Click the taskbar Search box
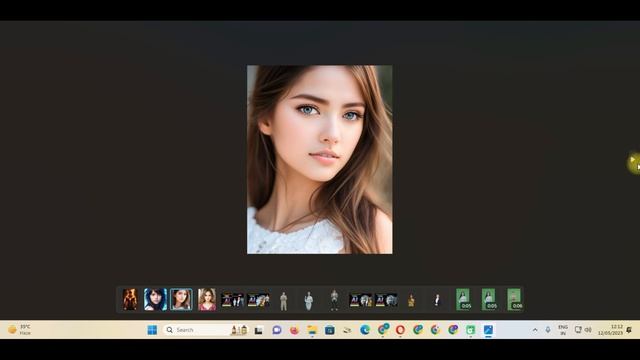The width and height of the screenshot is (640, 360). pyautogui.click(x=206, y=330)
